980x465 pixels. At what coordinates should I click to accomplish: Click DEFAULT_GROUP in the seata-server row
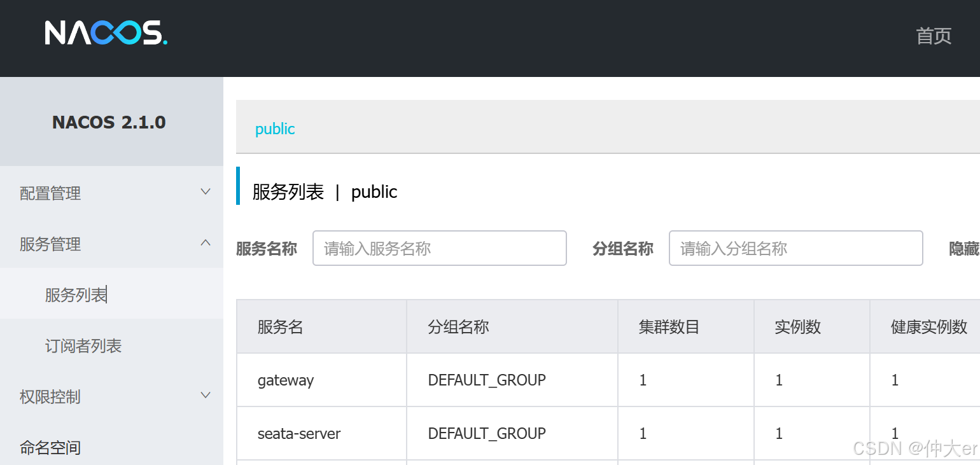[x=487, y=434]
